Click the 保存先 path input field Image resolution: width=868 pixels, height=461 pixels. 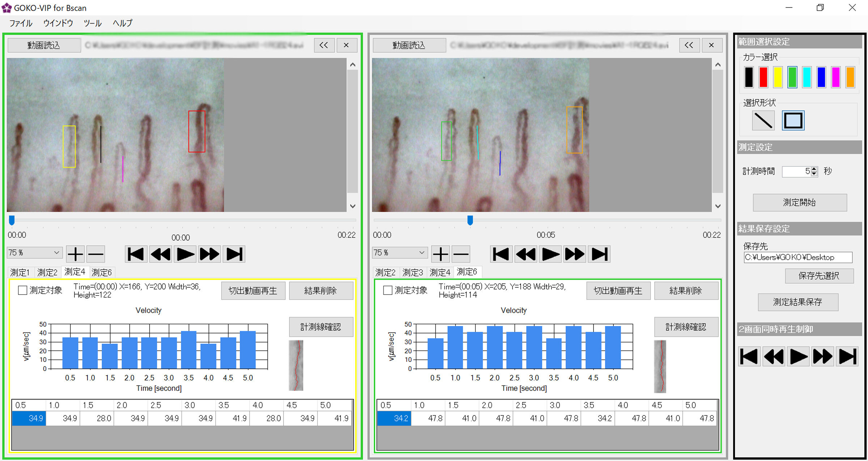pyautogui.click(x=798, y=257)
